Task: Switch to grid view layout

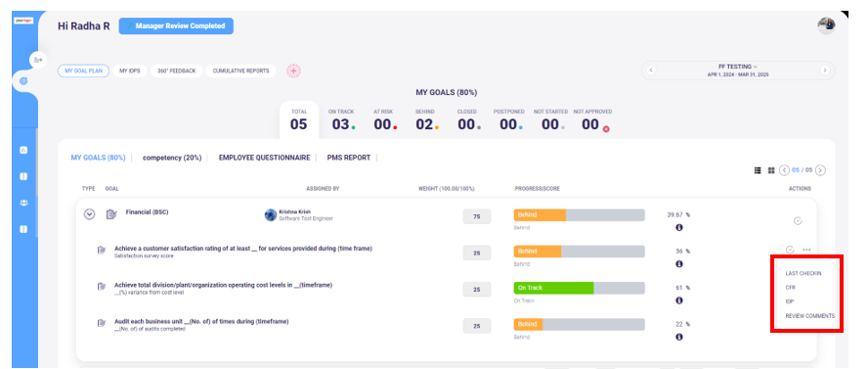Action: coord(770,170)
